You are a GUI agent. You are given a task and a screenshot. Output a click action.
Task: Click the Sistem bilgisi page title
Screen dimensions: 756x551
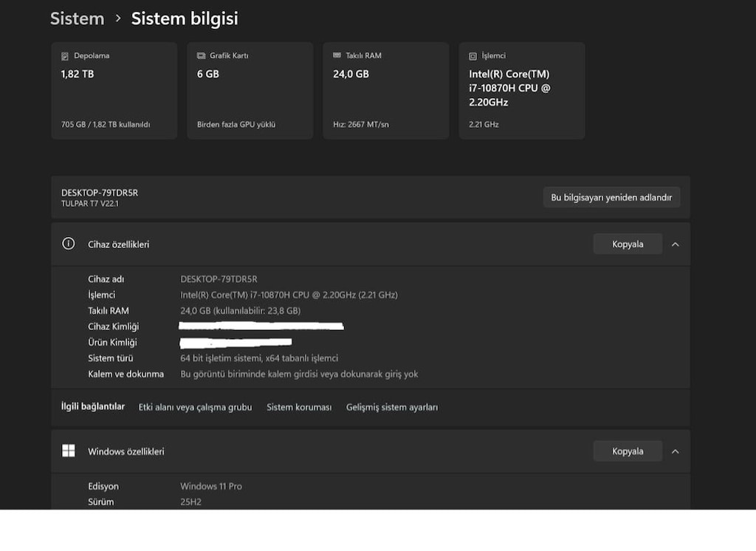pos(185,18)
